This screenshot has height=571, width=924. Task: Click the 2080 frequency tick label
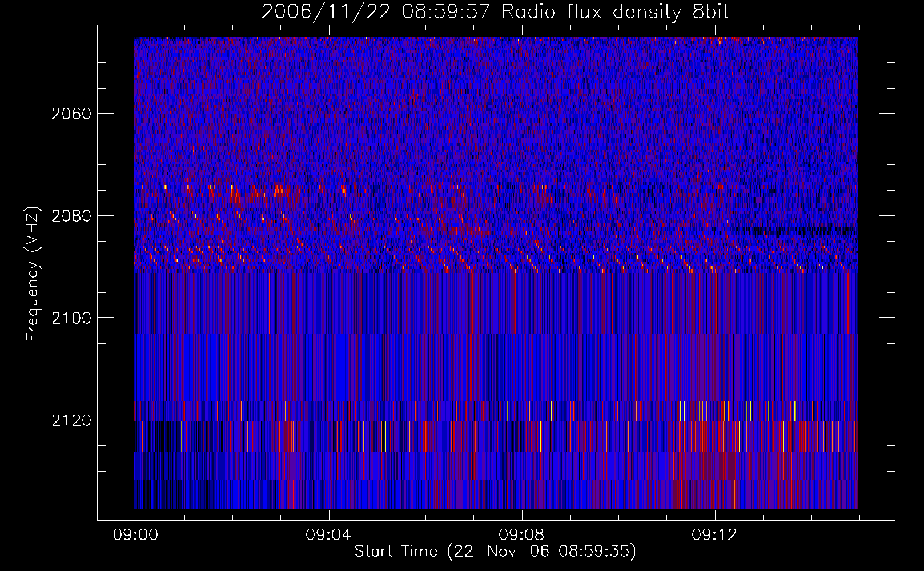(71, 216)
